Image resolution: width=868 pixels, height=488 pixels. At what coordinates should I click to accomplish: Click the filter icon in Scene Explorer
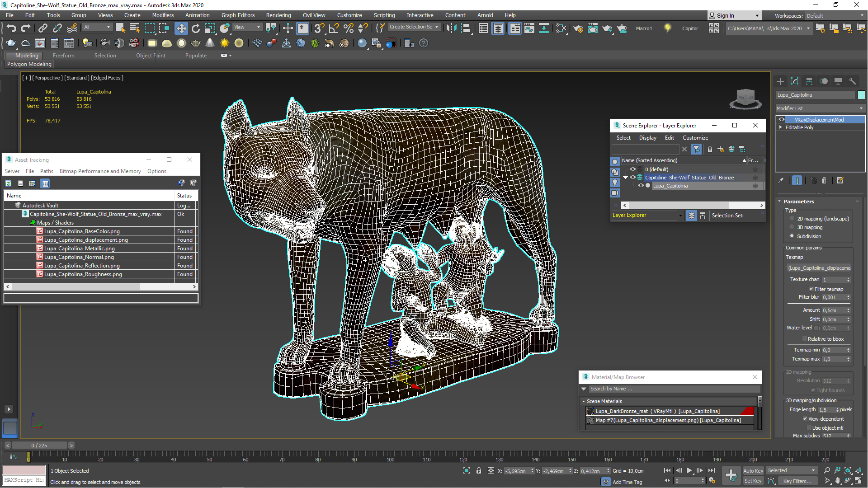[x=697, y=149]
